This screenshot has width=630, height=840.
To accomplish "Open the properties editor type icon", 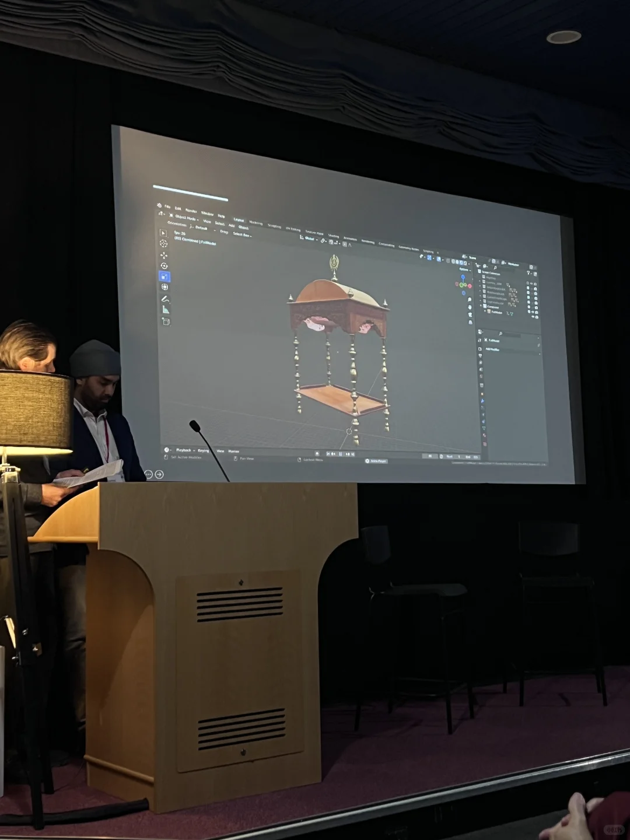I will click(x=480, y=331).
